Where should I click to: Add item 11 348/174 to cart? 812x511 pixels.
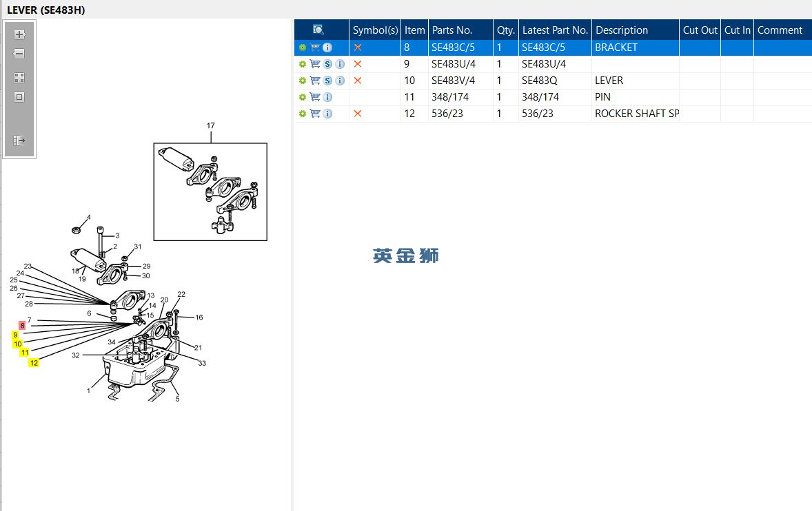[315, 97]
